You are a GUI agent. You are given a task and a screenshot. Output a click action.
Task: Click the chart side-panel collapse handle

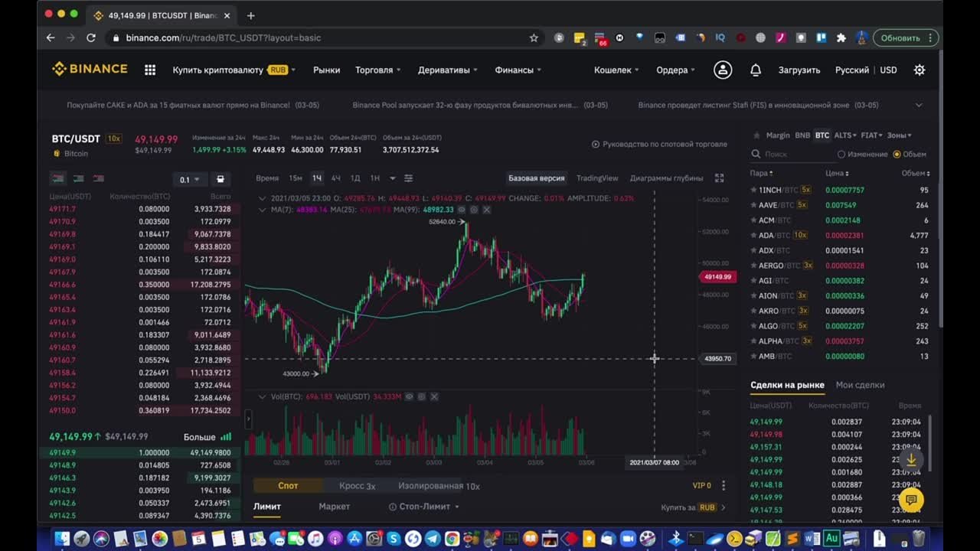pyautogui.click(x=248, y=419)
